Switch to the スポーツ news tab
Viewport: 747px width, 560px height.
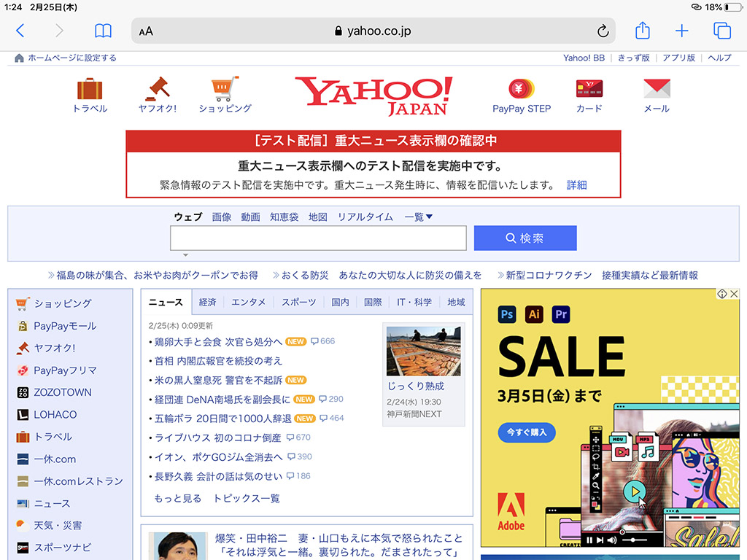(298, 303)
